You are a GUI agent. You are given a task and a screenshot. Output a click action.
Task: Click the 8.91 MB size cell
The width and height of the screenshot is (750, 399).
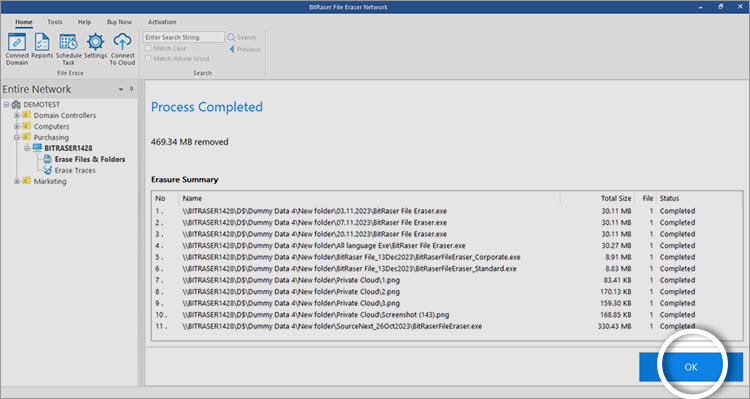coord(618,257)
